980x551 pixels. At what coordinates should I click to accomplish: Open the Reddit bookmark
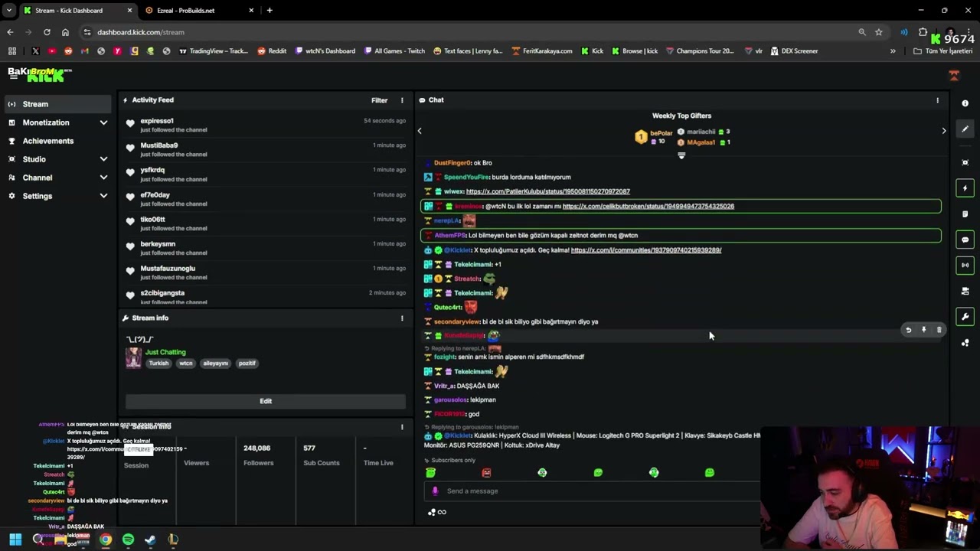tap(272, 51)
